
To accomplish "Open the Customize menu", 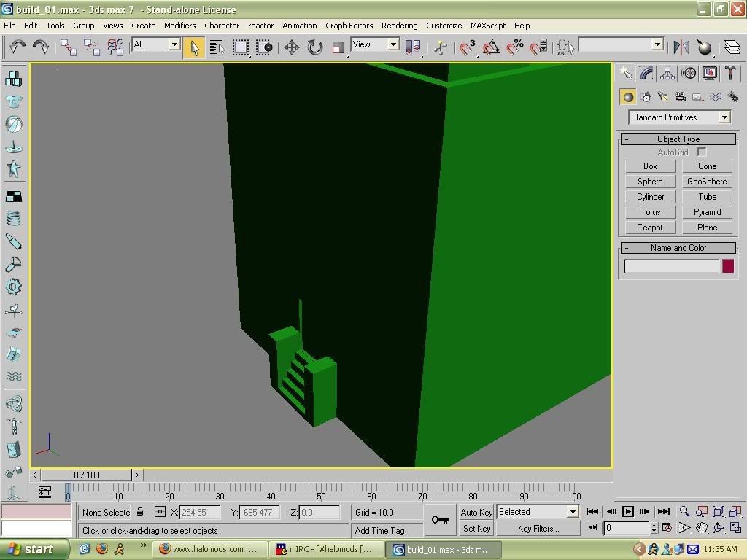I will [444, 26].
